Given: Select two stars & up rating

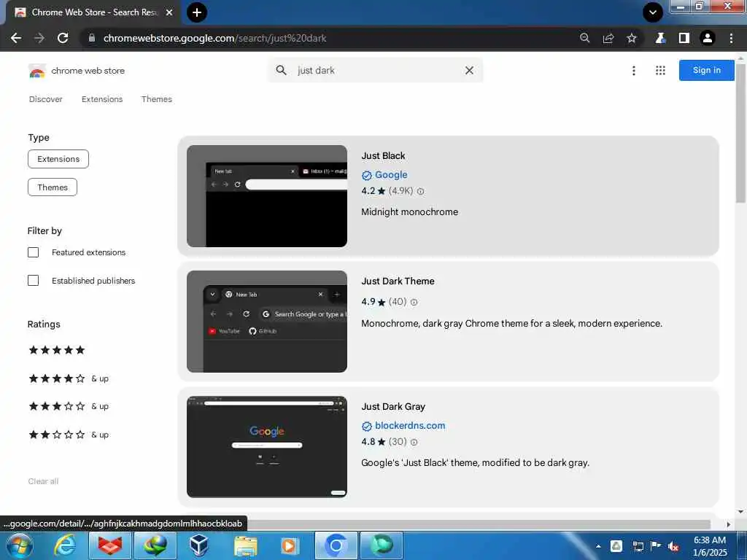Looking at the screenshot, I should (69, 435).
